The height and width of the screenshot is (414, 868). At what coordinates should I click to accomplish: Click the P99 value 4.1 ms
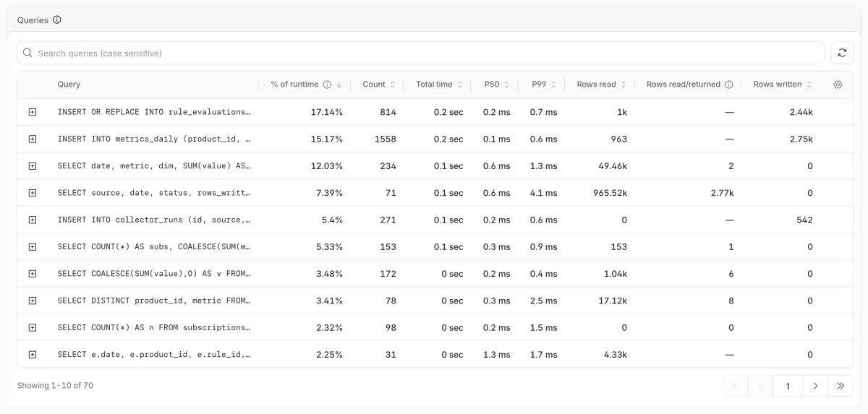point(543,193)
